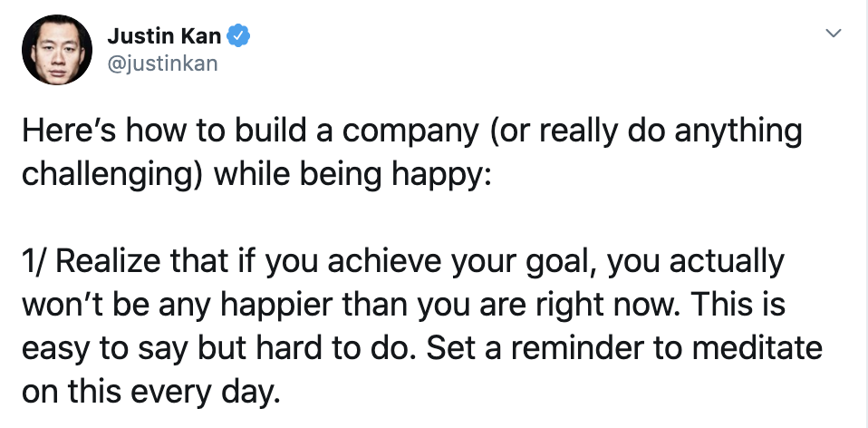Click the phrase 'on this every day.'
This screenshot has height=428, width=868.
[x=149, y=393]
